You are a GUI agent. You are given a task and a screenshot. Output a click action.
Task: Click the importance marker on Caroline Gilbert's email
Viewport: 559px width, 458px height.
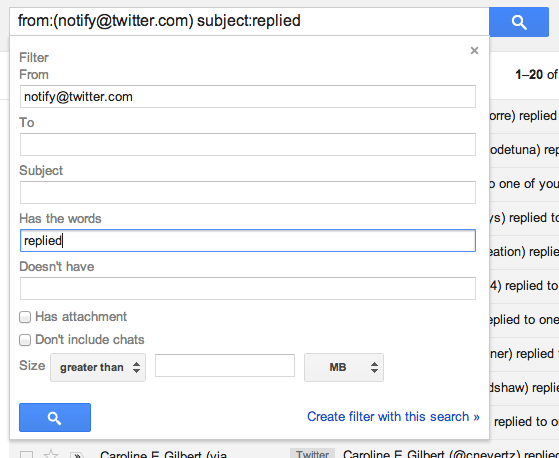tap(77, 455)
